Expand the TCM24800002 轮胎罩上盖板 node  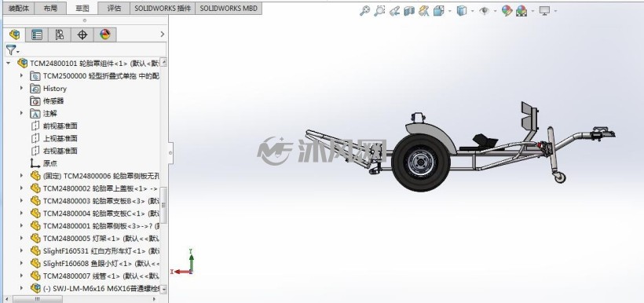[x=21, y=188]
